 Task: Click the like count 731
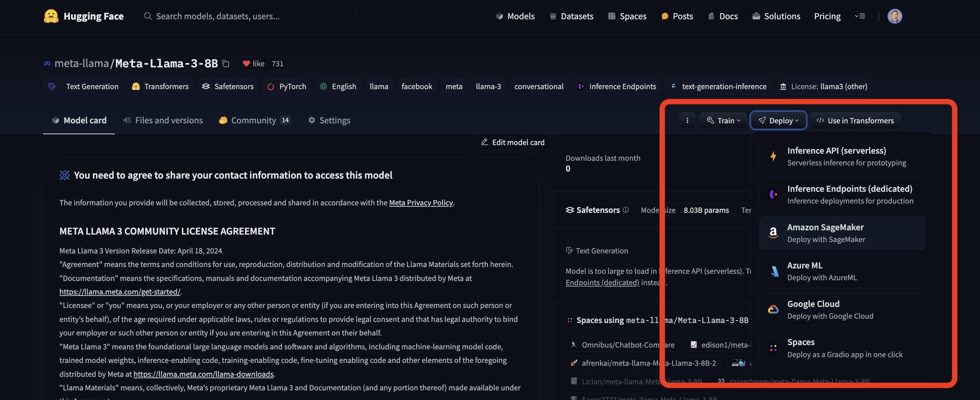(278, 64)
